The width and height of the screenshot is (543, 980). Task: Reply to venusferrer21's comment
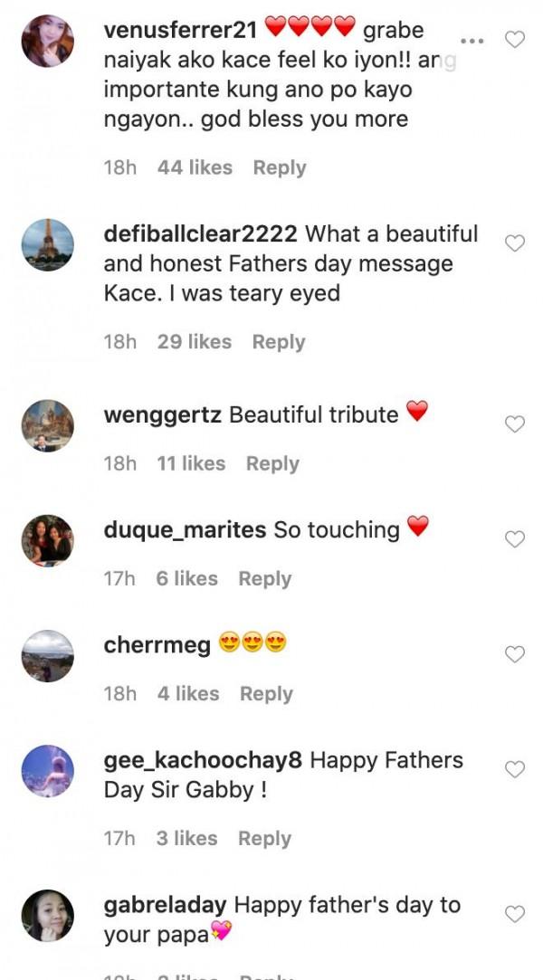(280, 167)
